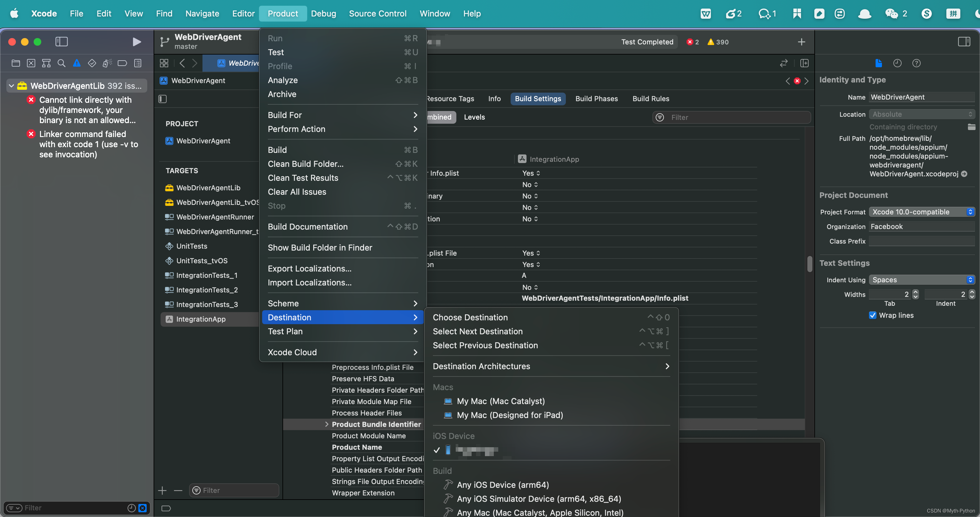Uncheck the Wrap lines checkbox

873,315
